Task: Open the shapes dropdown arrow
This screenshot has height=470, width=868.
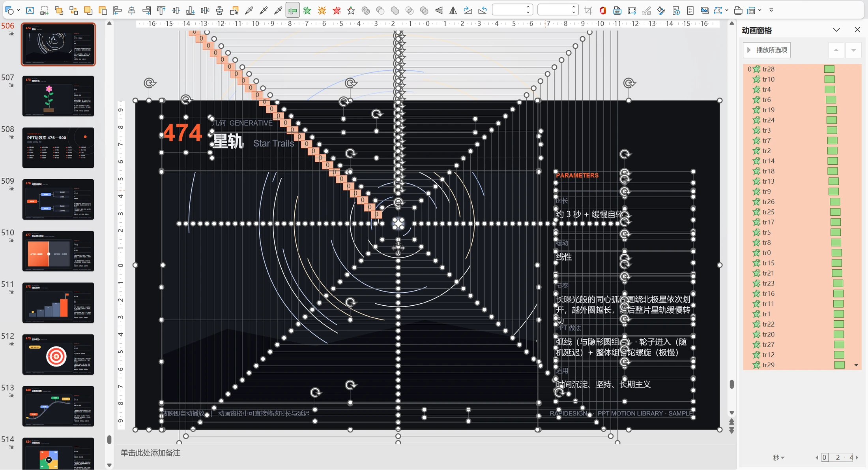Action: pyautogui.click(x=19, y=10)
